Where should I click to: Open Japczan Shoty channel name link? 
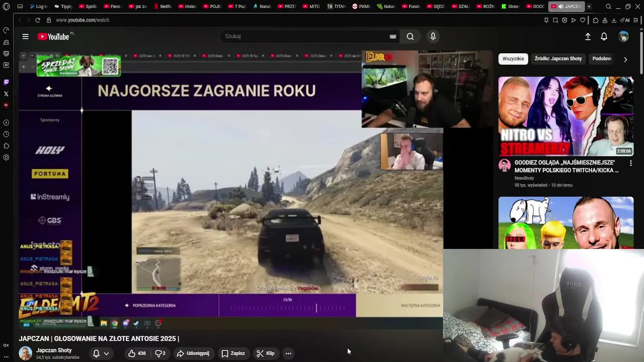pos(54,350)
